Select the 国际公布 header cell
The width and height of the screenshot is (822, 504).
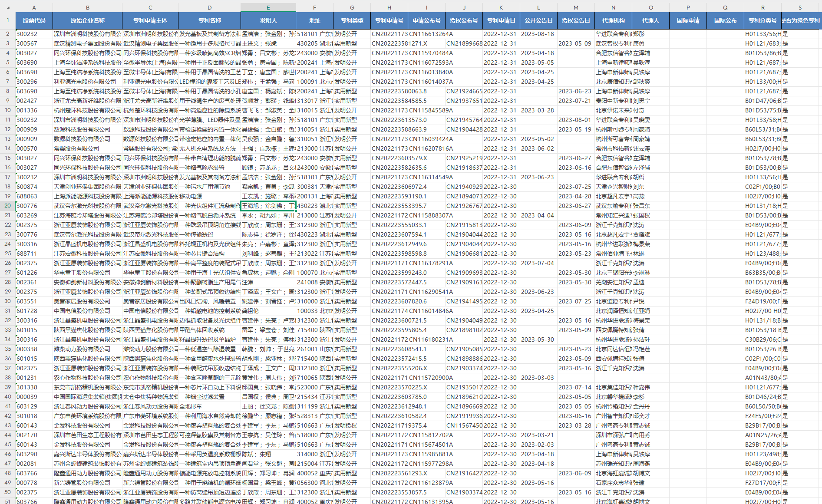click(x=726, y=20)
